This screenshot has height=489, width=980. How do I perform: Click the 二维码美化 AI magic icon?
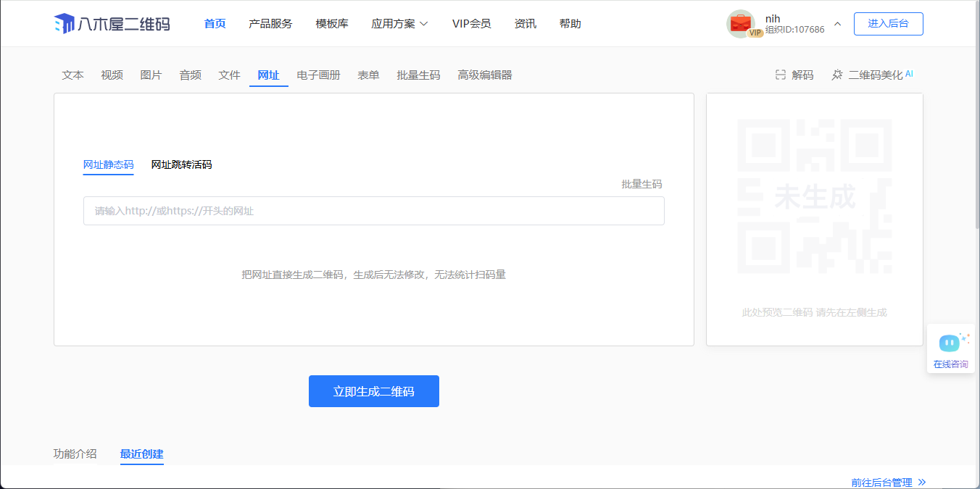click(837, 75)
